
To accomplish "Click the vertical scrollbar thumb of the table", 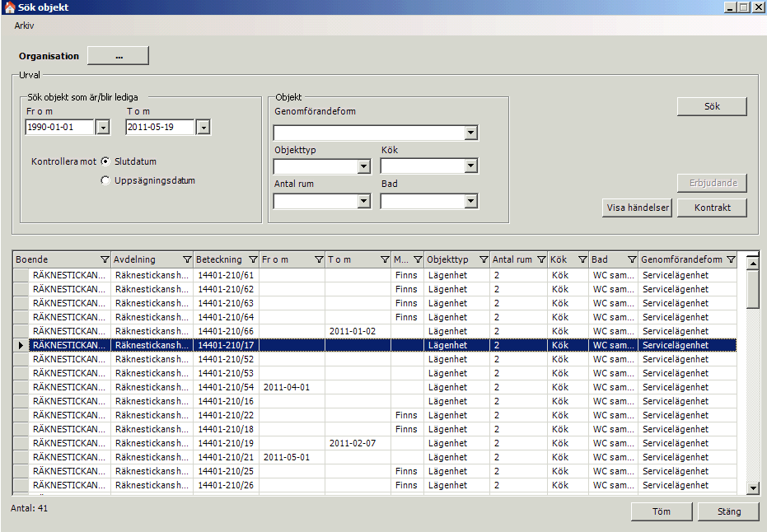I will click(x=753, y=290).
